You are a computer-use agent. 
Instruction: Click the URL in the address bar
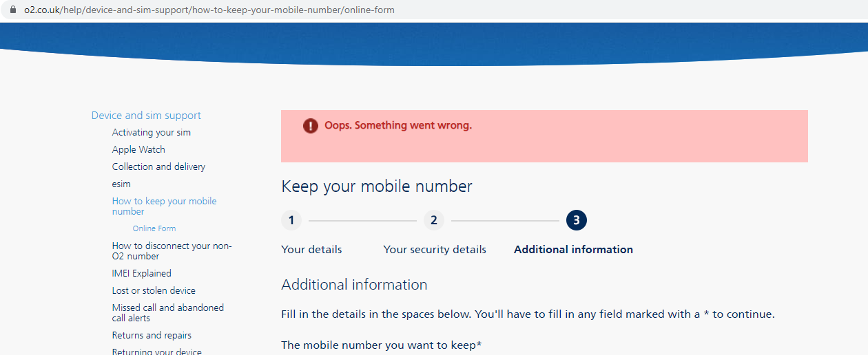click(209, 10)
